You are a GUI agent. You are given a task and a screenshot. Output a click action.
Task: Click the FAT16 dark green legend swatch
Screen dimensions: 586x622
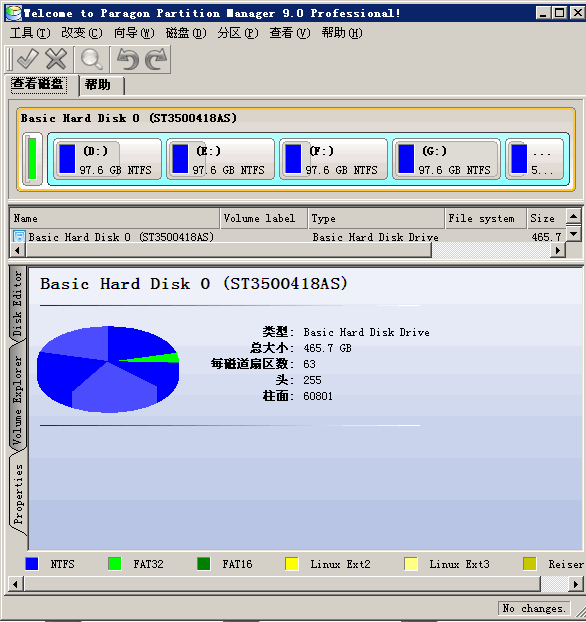[x=204, y=564]
